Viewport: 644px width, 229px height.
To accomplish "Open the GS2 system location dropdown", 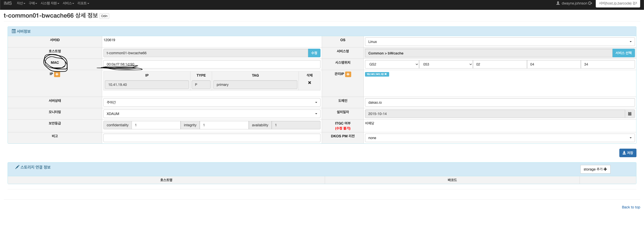I will click(392, 64).
